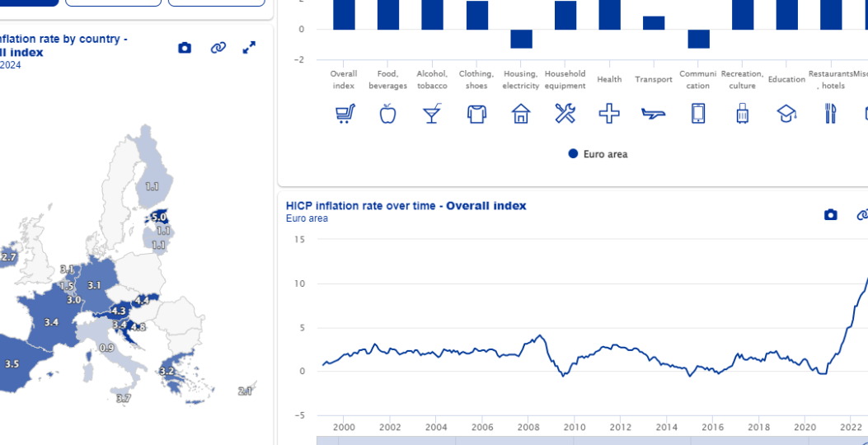Select the suitcase Recreation, culture icon
Screen dimensions: 868x445
click(743, 114)
